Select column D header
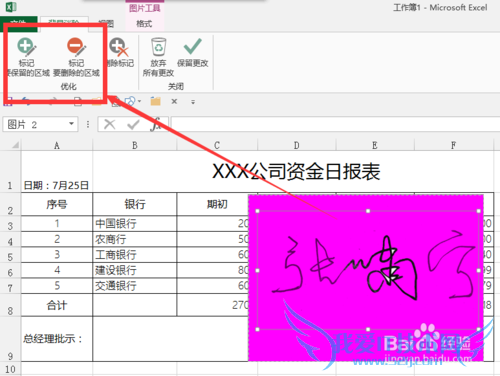 [x=296, y=145]
